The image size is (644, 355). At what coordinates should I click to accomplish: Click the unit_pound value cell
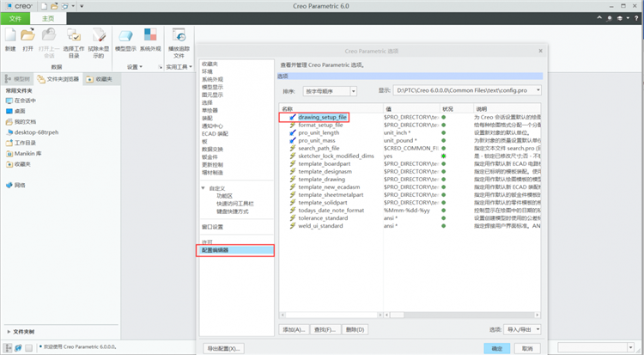pos(400,141)
